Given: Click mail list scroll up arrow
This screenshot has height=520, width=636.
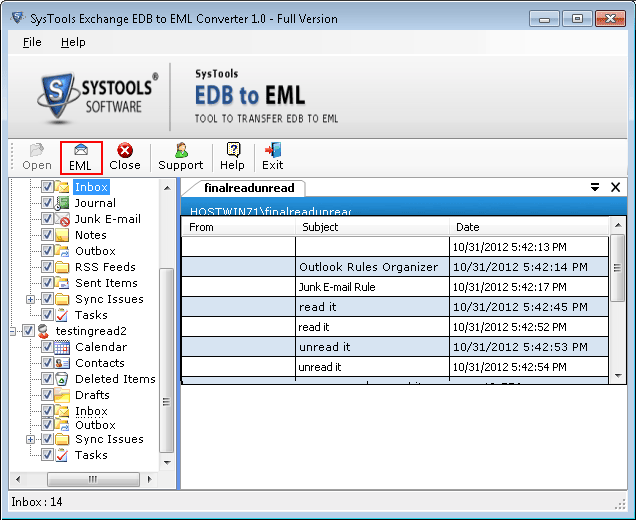Looking at the screenshot, I should click(618, 225).
